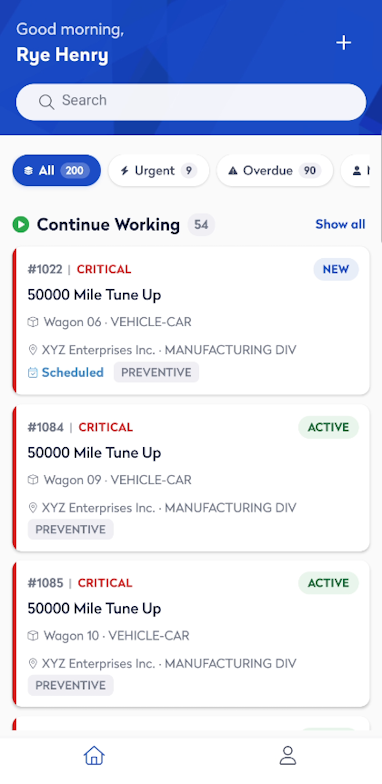382x784 pixels.
Task: Click the NEW status badge on #1022
Action: [x=336, y=270]
